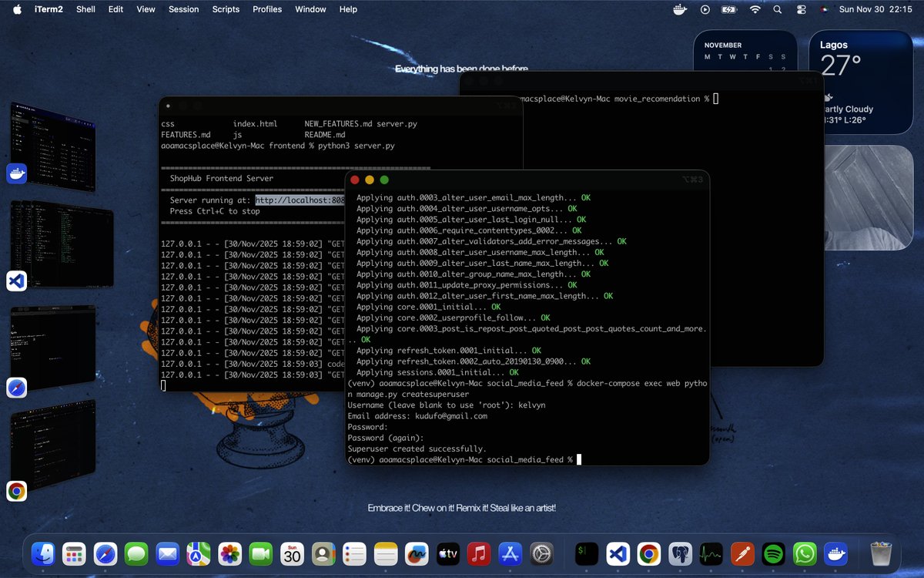
Task: Open System Settings gear in Dock
Action: (x=541, y=553)
